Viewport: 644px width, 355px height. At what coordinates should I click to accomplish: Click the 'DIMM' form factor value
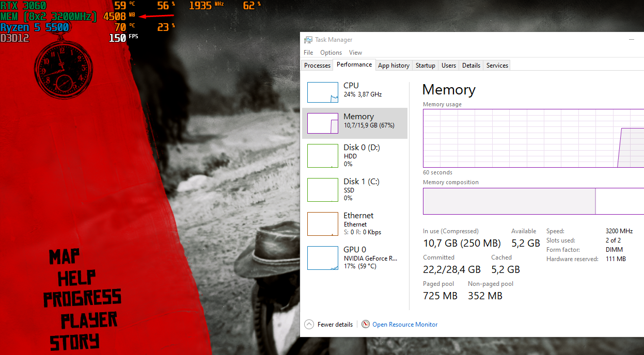click(614, 250)
